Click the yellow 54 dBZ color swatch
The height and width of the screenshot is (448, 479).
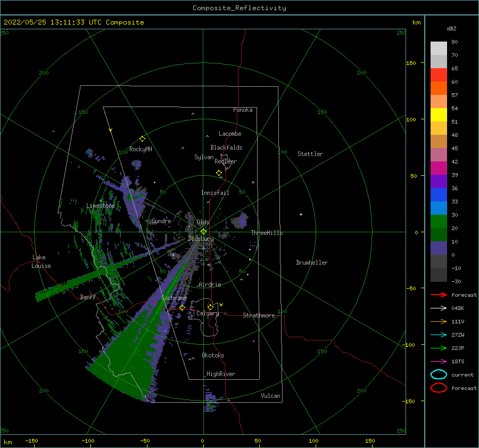pos(439,115)
